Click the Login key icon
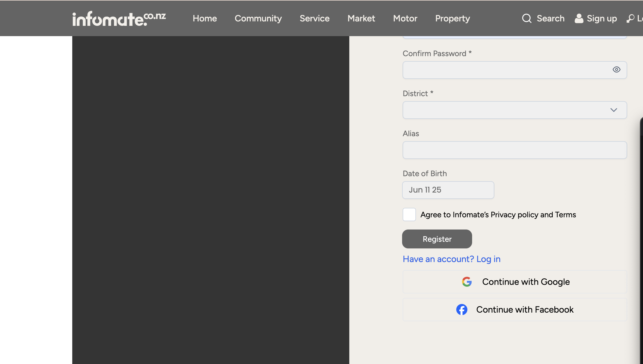Screen dimensions: 643x364 (630, 19)
